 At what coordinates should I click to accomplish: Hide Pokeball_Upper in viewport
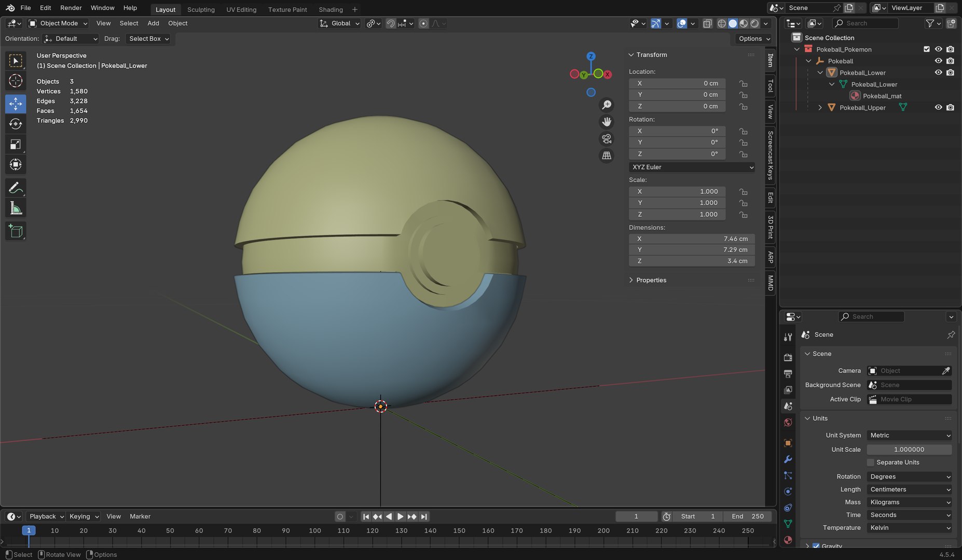938,107
